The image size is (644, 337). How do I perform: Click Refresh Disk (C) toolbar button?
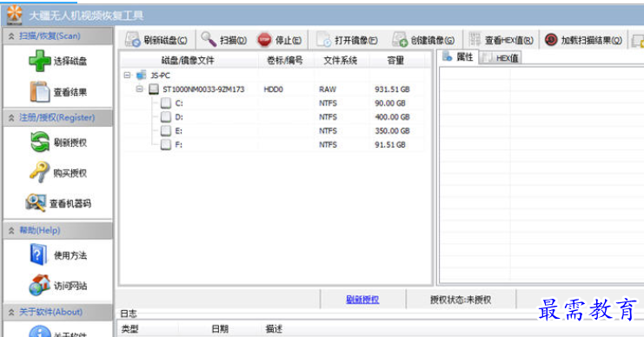(x=156, y=40)
